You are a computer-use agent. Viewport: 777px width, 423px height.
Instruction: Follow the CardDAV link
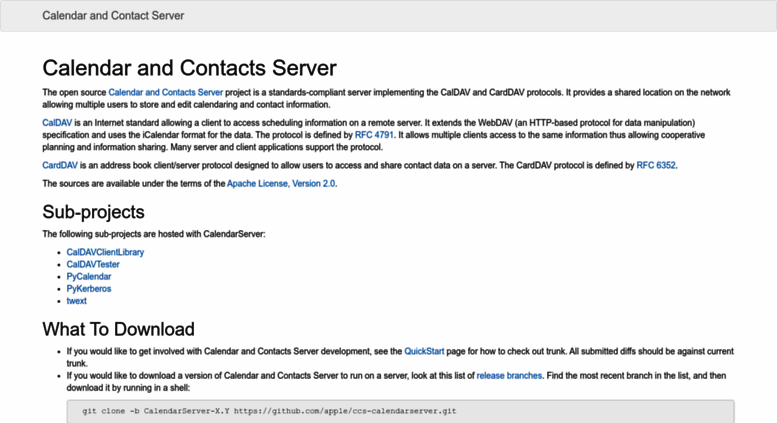coord(60,165)
